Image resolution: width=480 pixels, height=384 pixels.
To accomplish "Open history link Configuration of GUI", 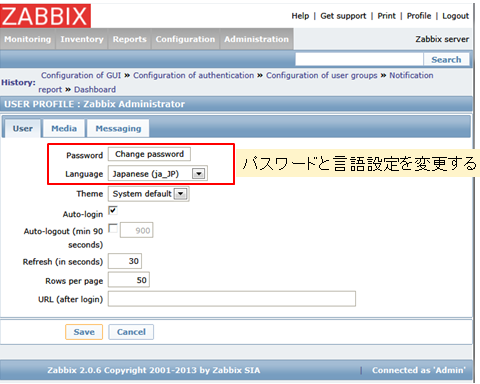I will point(81,76).
